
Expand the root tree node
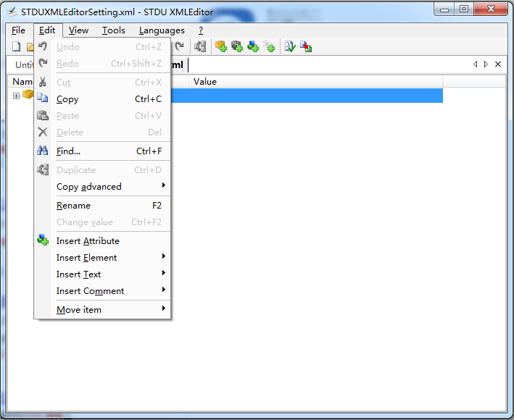pos(16,96)
